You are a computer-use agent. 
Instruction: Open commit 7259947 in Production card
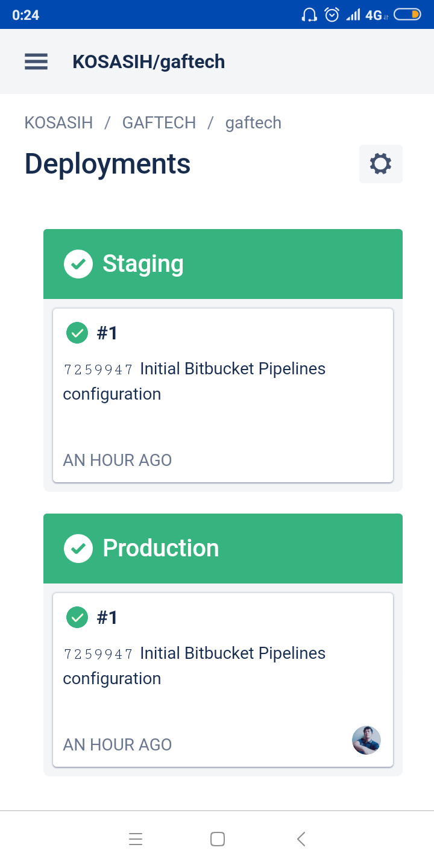click(98, 654)
